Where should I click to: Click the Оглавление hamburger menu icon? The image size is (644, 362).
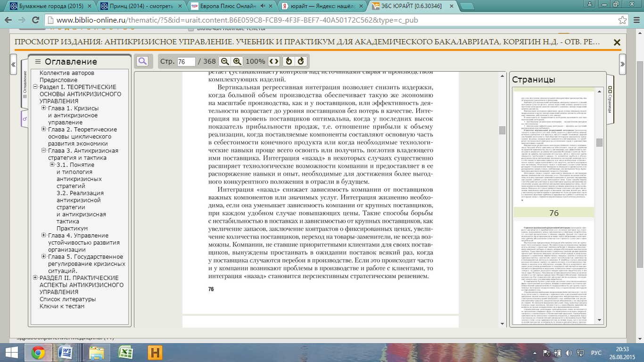click(38, 62)
